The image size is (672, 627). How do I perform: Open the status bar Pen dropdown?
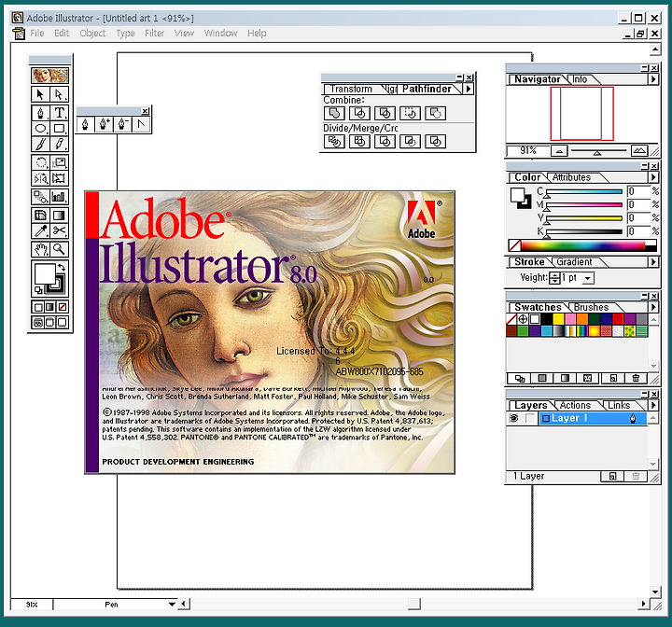(x=172, y=605)
